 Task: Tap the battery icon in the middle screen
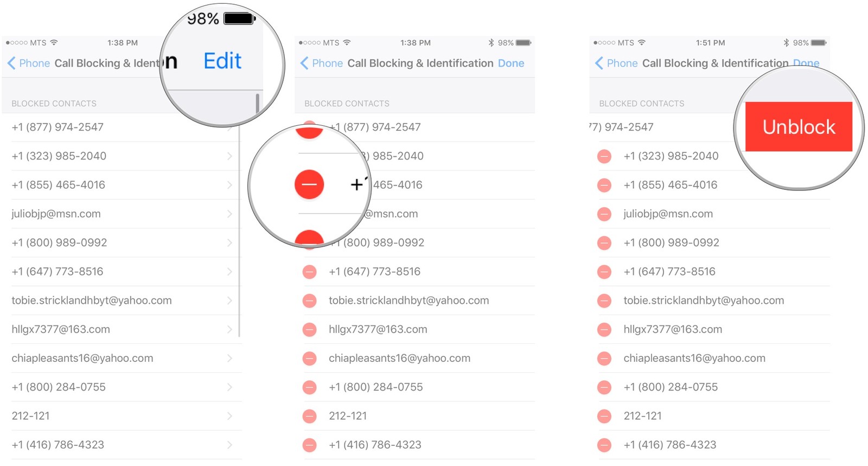[524, 43]
